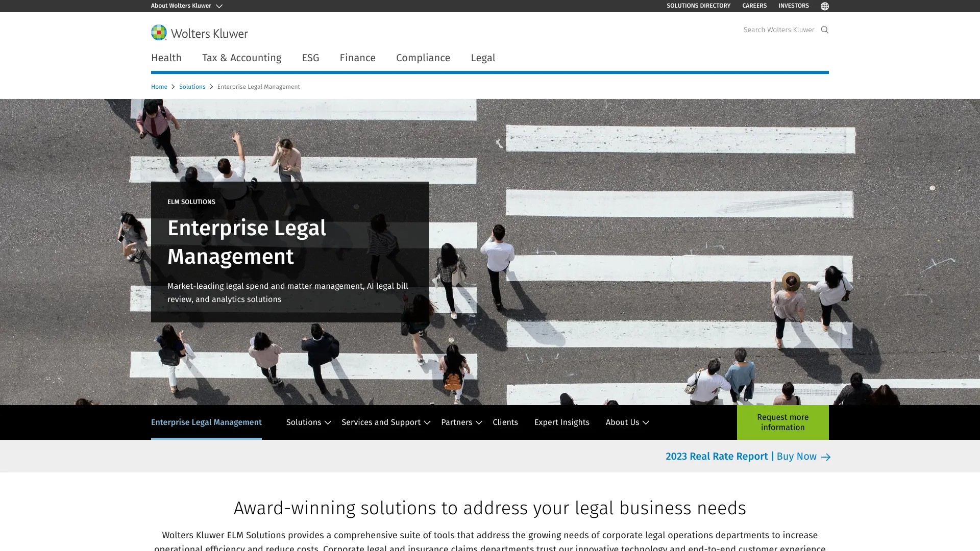Open the CAREERS link in the top bar
980x551 pixels.
coord(754,6)
